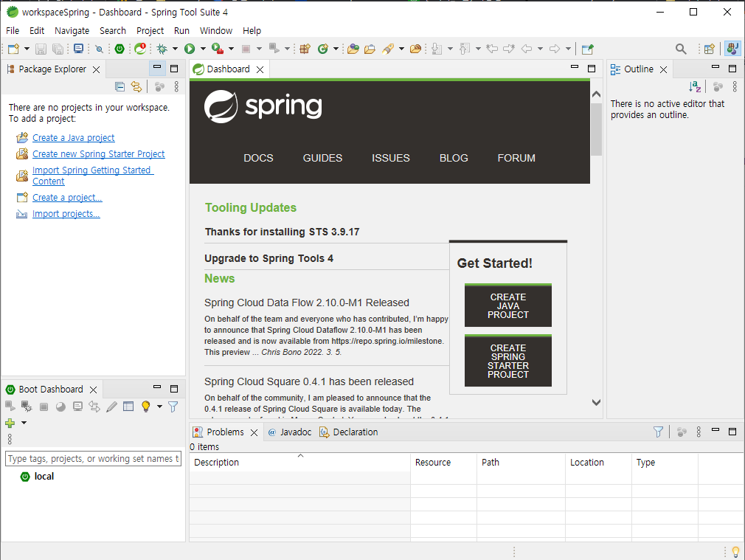Click the Open Console icon in Boot Dashboard
Image resolution: width=745 pixels, height=560 pixels.
tap(77, 407)
